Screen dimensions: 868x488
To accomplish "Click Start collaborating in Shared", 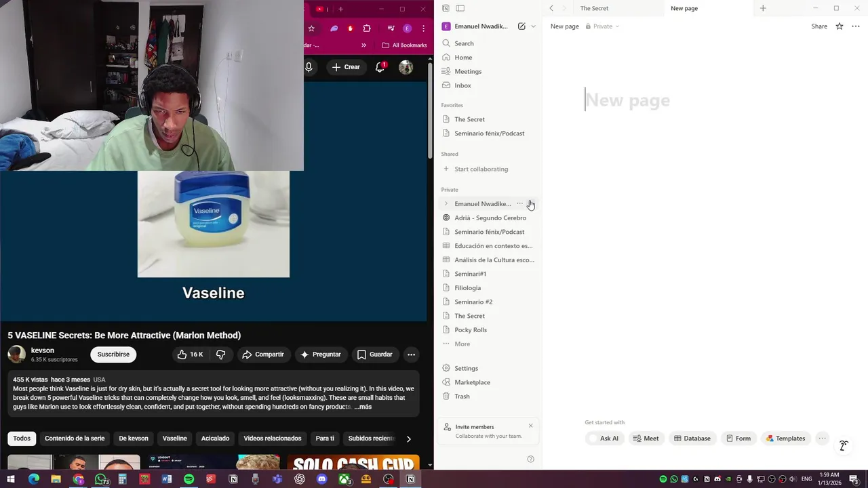I will 488,169.
